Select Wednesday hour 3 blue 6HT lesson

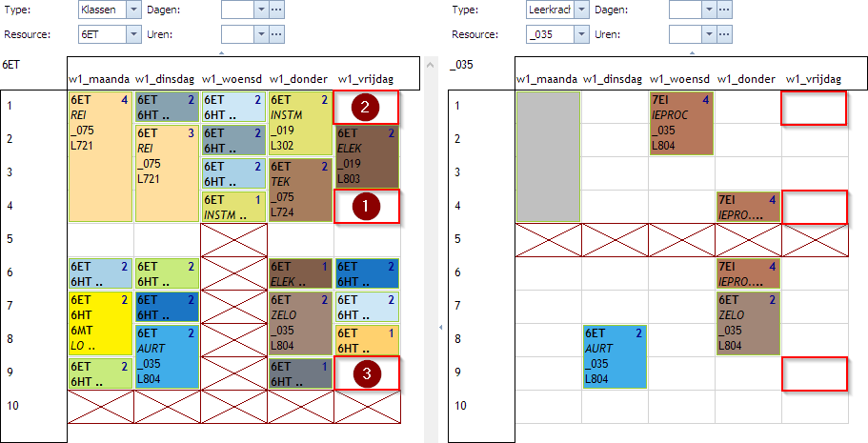pyautogui.click(x=234, y=173)
